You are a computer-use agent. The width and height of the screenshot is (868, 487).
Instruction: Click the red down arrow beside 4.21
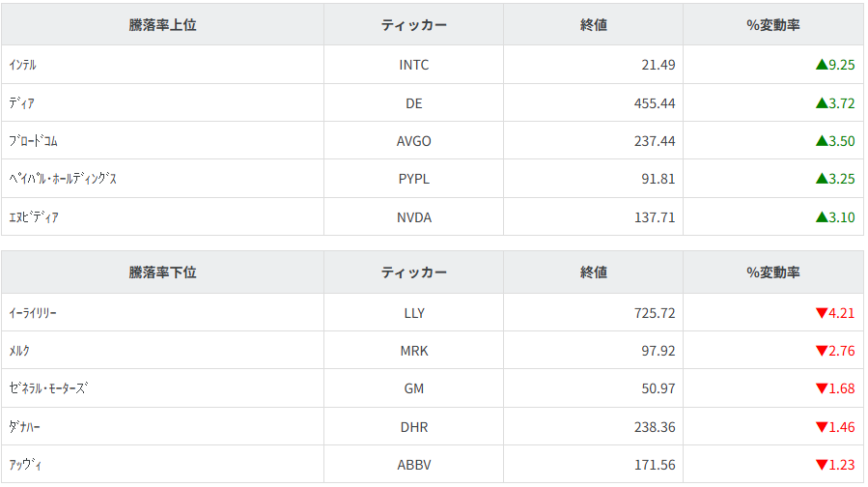[821, 313]
